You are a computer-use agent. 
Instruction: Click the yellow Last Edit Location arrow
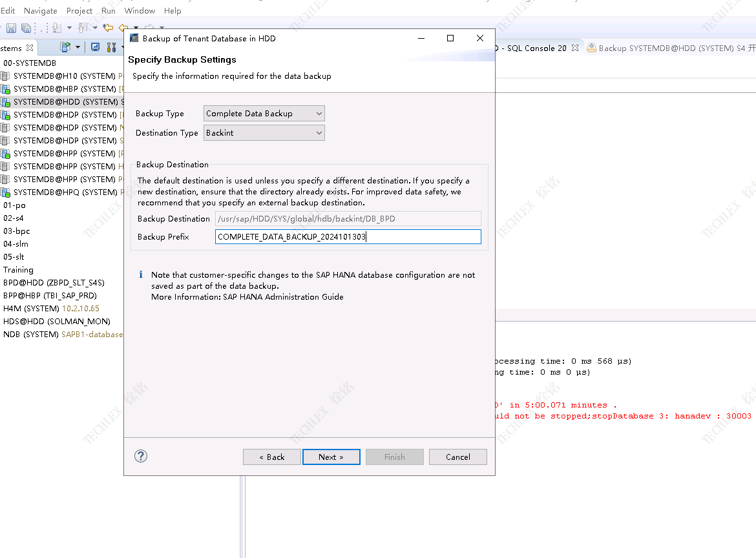[108, 28]
